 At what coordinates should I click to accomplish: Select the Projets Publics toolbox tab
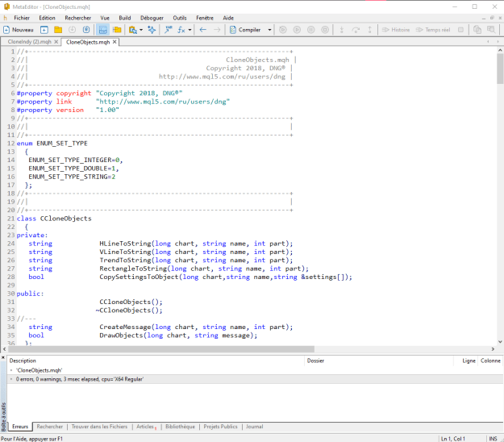[220, 427]
